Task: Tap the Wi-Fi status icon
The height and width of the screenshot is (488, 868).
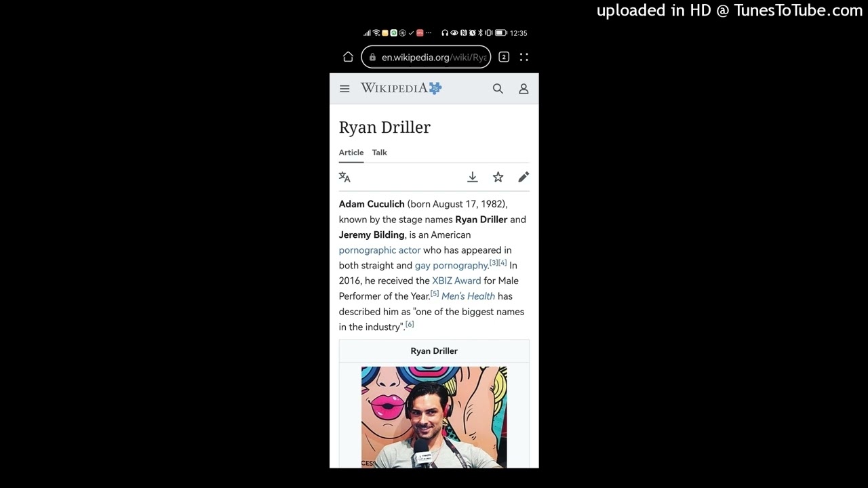Action: (x=376, y=33)
